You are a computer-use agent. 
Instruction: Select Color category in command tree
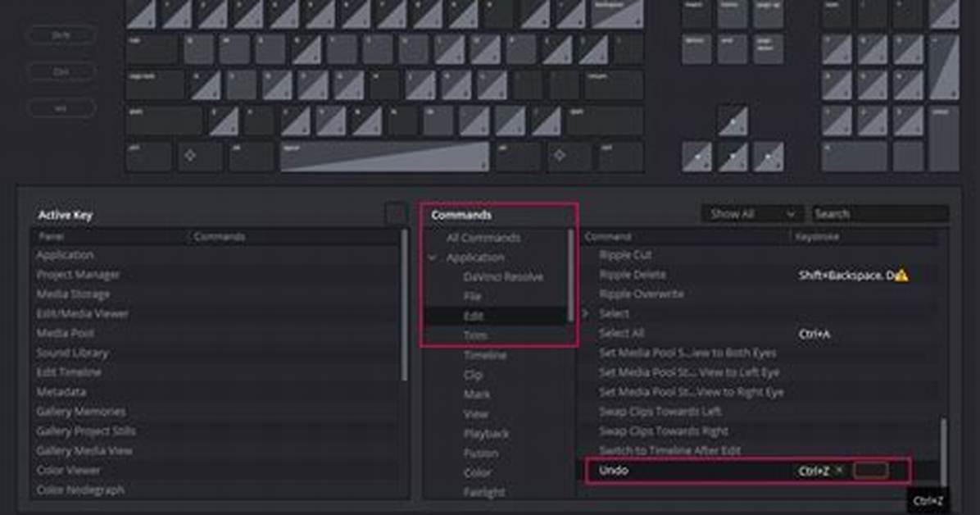tap(478, 472)
